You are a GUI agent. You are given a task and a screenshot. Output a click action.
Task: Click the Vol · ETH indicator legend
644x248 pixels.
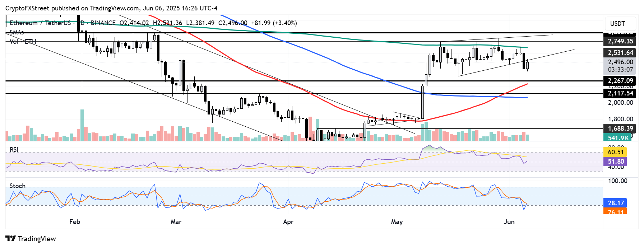click(x=23, y=42)
